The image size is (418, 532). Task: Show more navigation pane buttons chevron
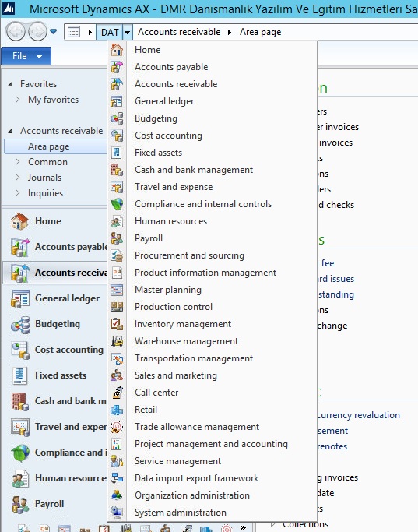tap(243, 527)
